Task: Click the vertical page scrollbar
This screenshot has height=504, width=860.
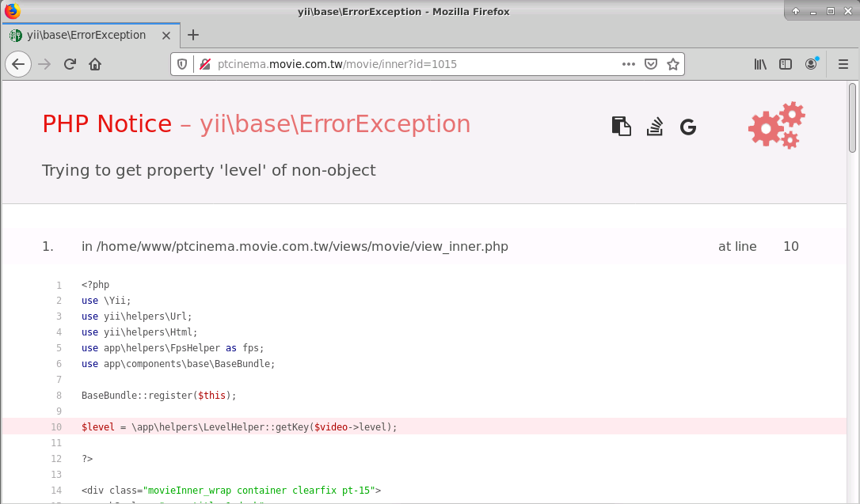Action: (x=852, y=118)
